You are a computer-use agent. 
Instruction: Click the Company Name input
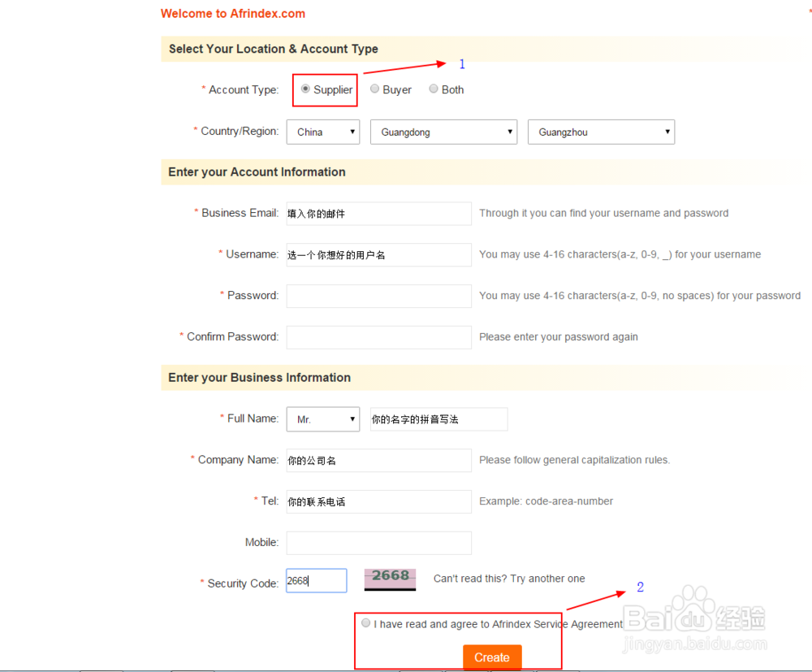pos(378,460)
